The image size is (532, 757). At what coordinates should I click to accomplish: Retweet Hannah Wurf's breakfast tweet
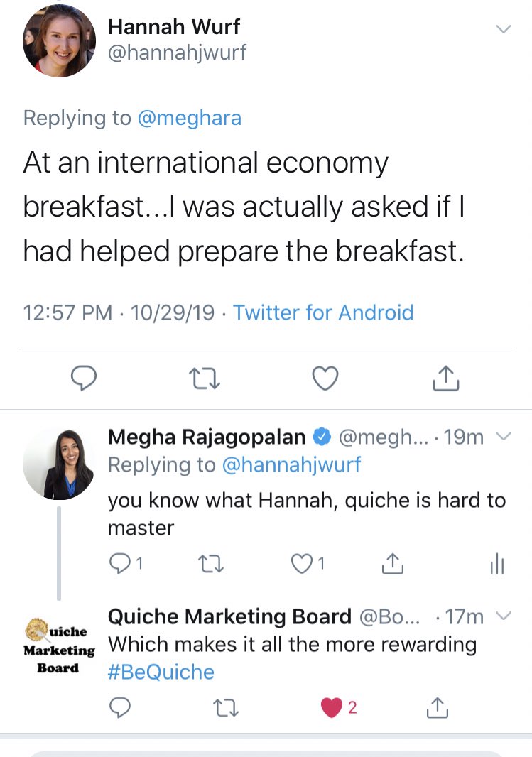206,378
